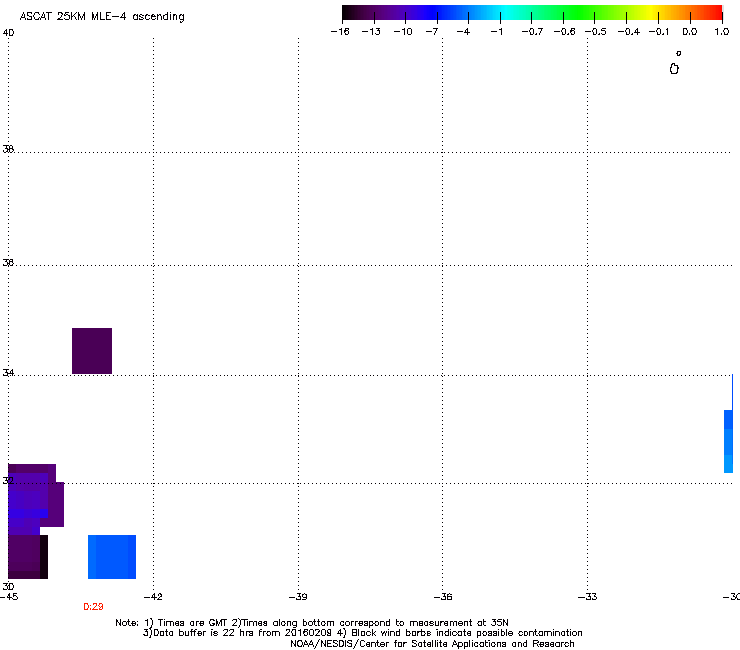Viewport: 740px width, 650px height.
Task: Click the red end of the color bar
Action: click(715, 12)
